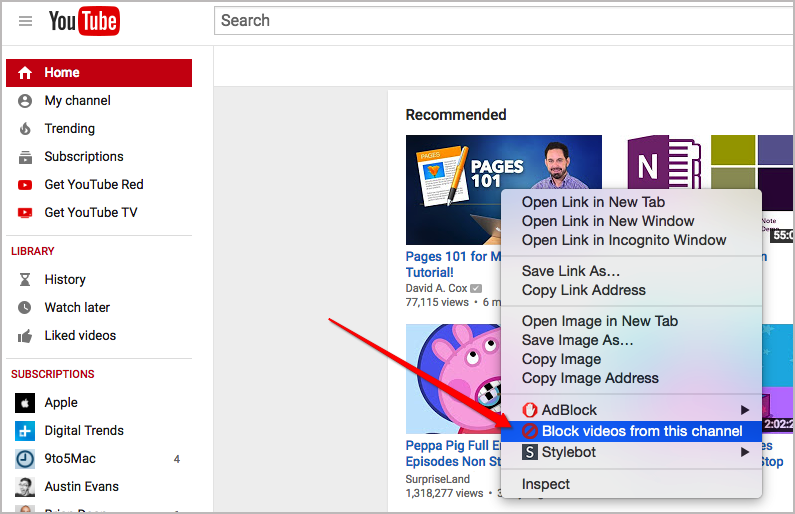This screenshot has width=795, height=514.
Task: Click the 77,115 views text
Action: click(x=437, y=303)
